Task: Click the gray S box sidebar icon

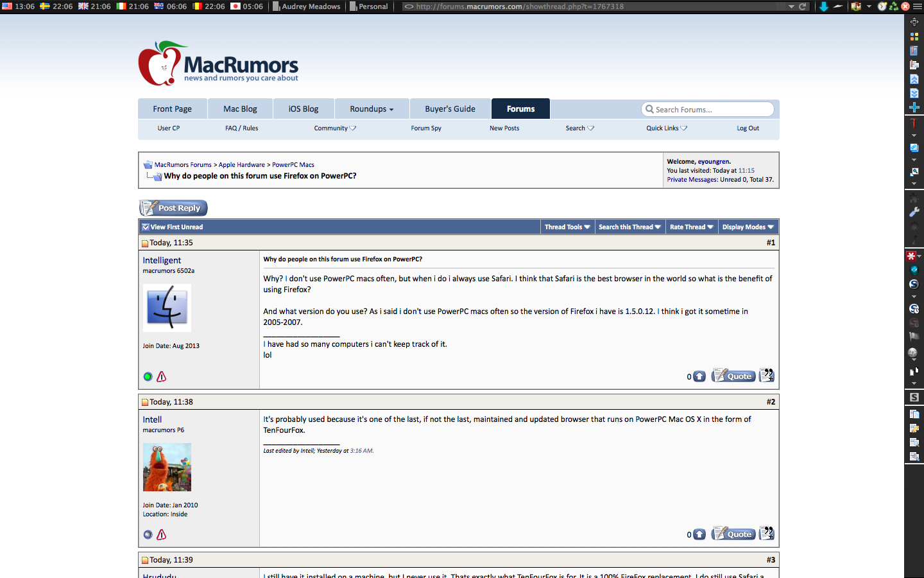Action: 914,398
